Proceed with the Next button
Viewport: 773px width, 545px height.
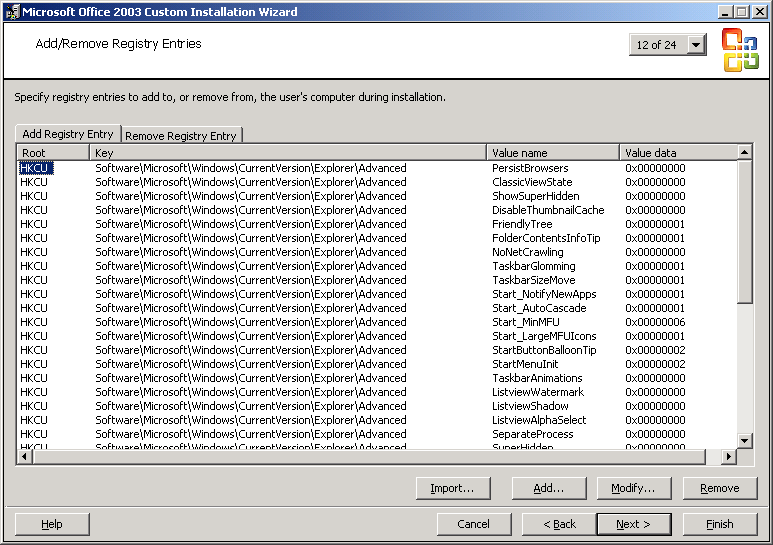click(633, 524)
